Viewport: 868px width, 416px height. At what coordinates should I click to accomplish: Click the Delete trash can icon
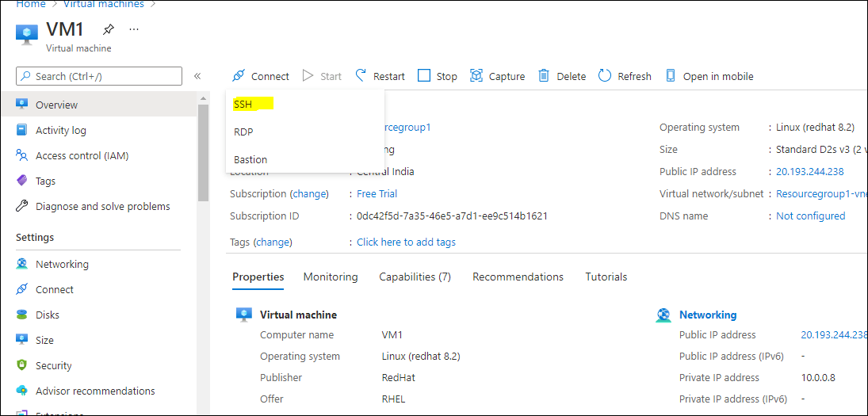[x=544, y=76]
